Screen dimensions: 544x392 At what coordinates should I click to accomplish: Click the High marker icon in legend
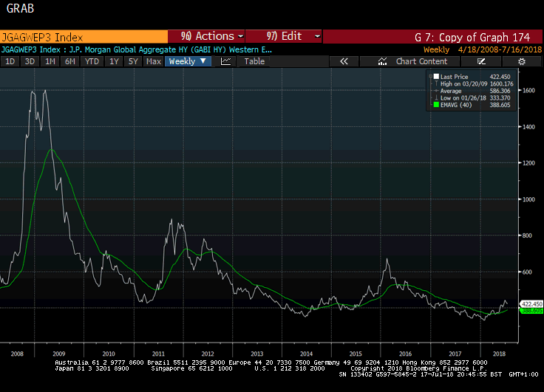(437, 83)
